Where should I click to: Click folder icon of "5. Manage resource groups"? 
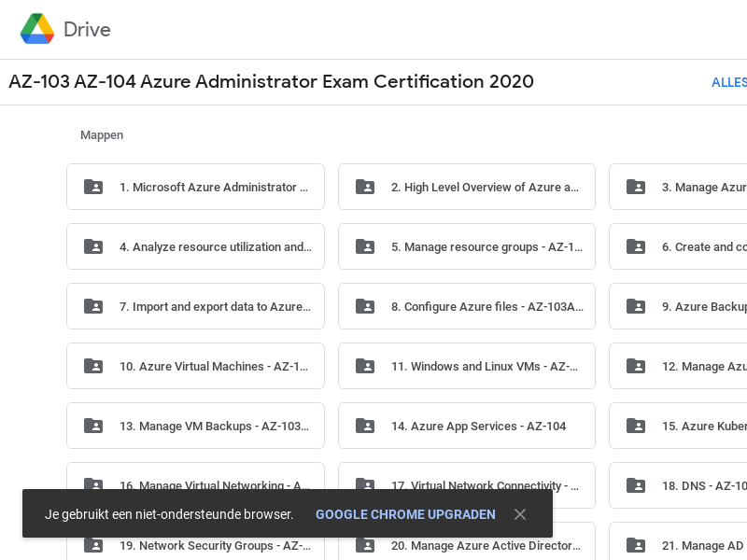pos(364,246)
